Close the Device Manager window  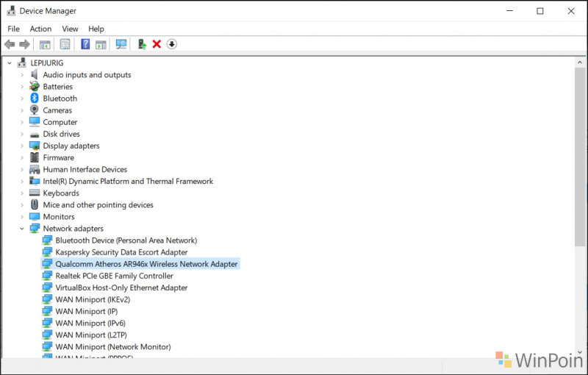(x=571, y=11)
